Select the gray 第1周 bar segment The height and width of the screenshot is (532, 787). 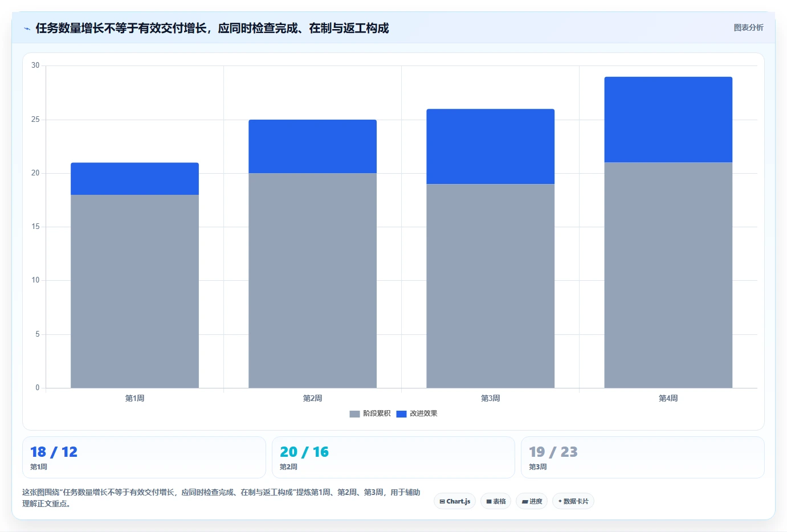[x=134, y=292]
